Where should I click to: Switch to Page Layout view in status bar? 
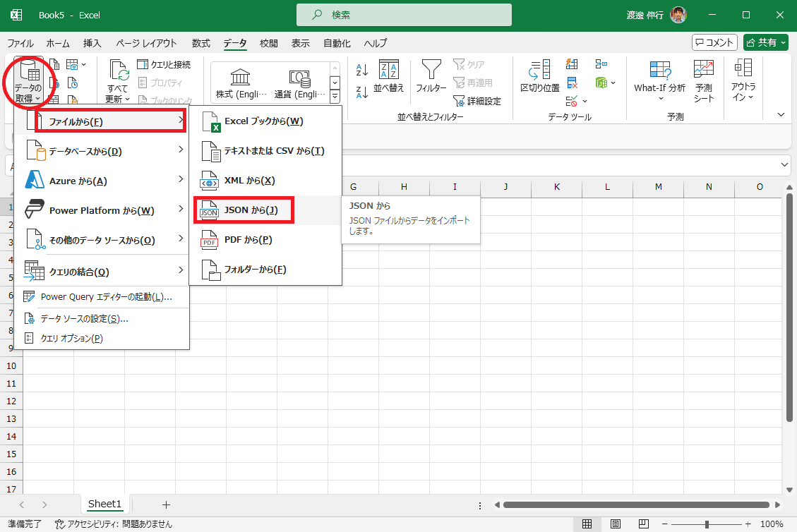pyautogui.click(x=615, y=524)
